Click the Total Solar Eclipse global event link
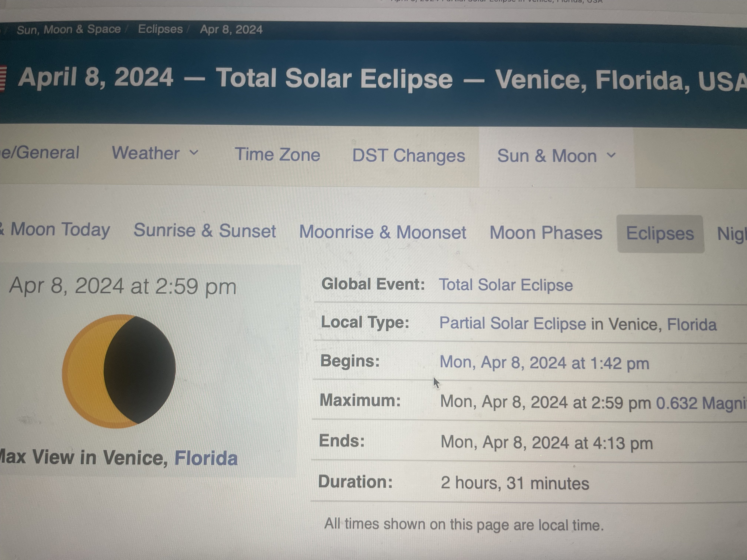The image size is (747, 560). click(506, 285)
